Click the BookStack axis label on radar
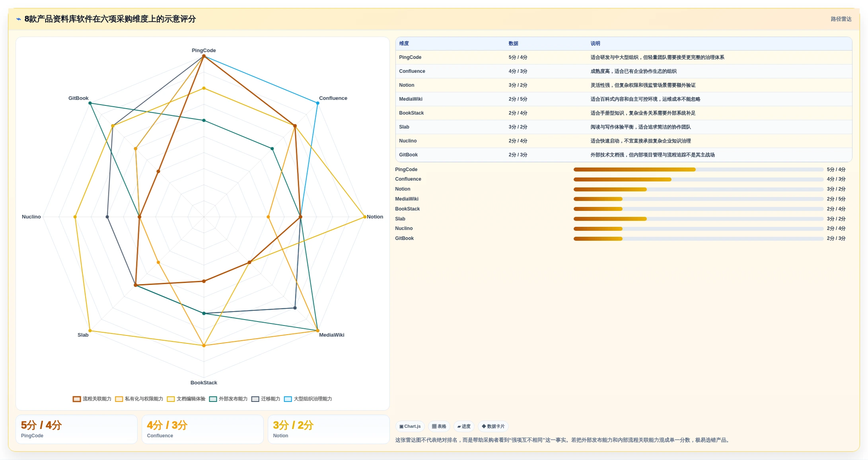The image size is (868, 460). point(204,383)
